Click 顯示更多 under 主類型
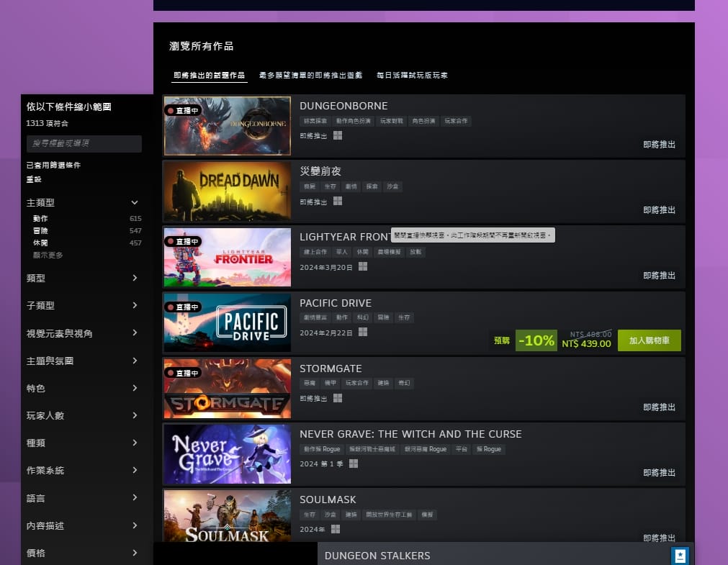Viewport: 728px width, 565px height. tap(48, 255)
